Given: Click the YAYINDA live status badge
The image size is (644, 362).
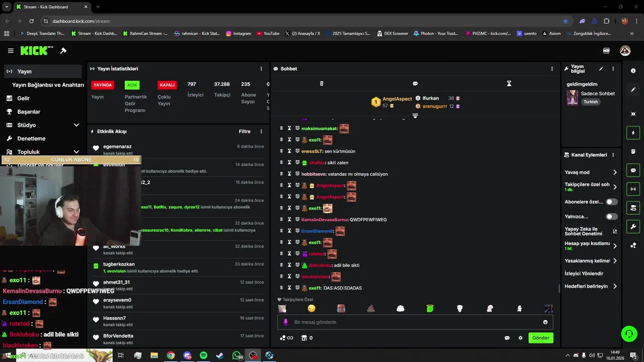Looking at the screenshot, I should 102,85.
